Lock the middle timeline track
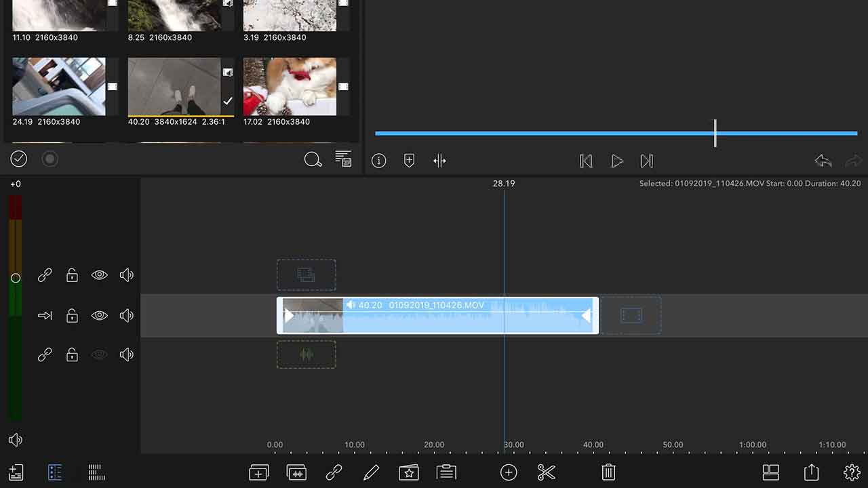 [72, 315]
